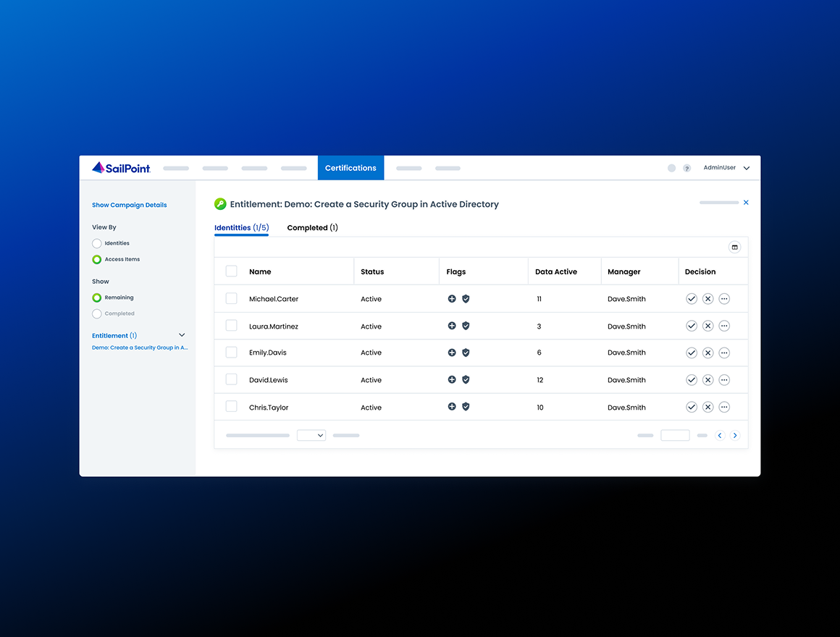Go to previous page arrow
This screenshot has height=637, width=840.
(720, 436)
